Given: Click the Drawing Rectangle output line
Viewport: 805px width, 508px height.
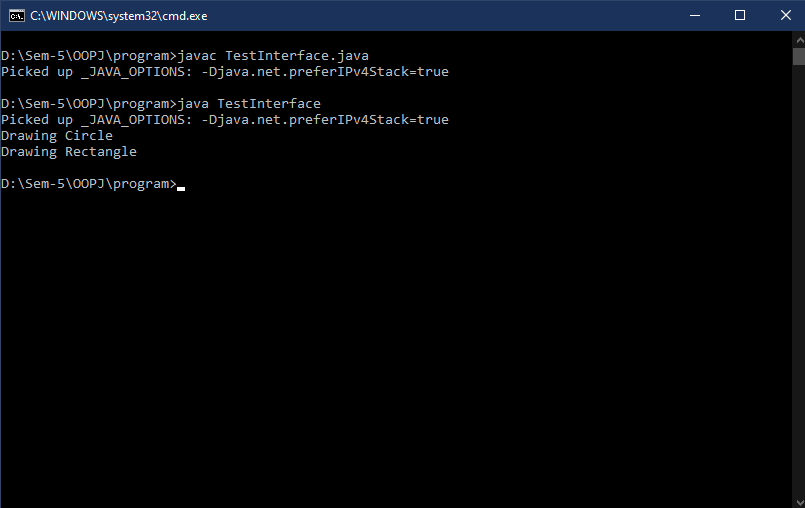Looking at the screenshot, I should coord(69,152).
